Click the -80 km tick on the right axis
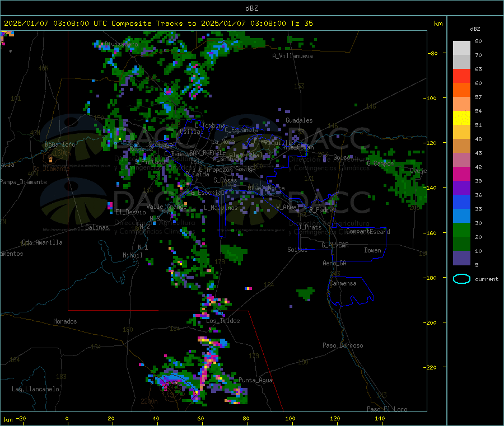Viewport: 504px width, 426px height. 432,53
